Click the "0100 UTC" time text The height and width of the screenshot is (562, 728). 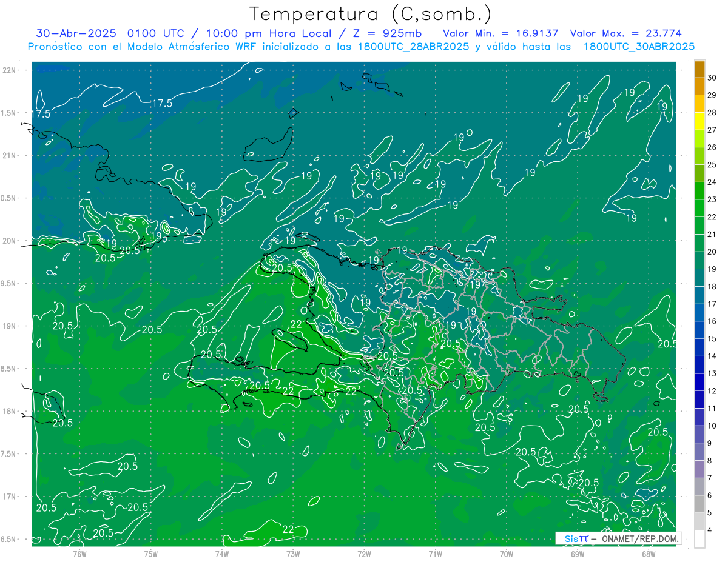(x=157, y=33)
